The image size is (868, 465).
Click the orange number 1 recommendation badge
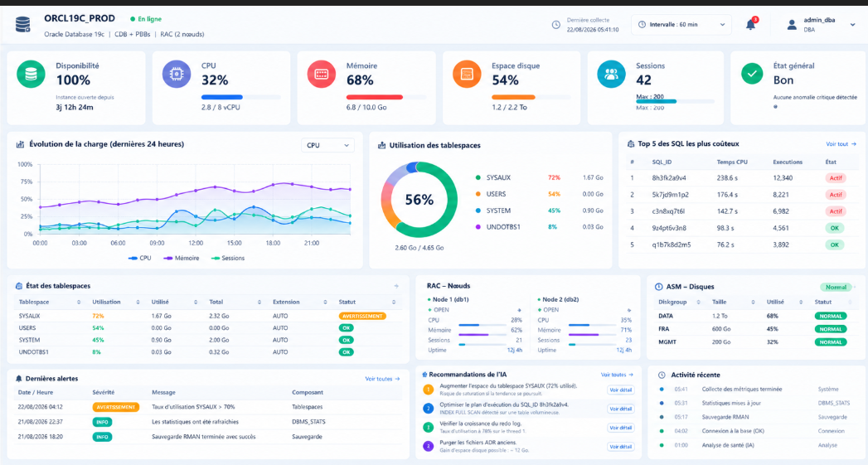(428, 390)
